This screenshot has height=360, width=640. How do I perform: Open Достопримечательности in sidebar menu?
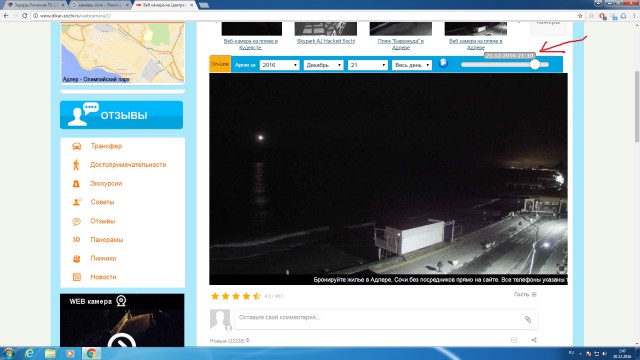point(128,165)
